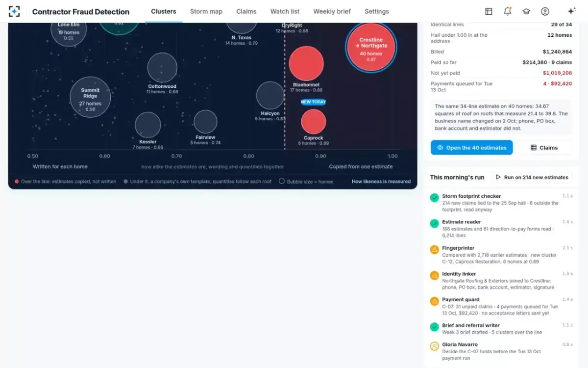Click the Brief and referral writer check icon
Viewport: 588px width, 368px height.
[x=434, y=327]
